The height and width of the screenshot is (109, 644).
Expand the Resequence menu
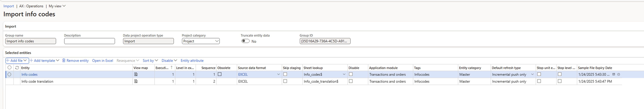coord(128,60)
